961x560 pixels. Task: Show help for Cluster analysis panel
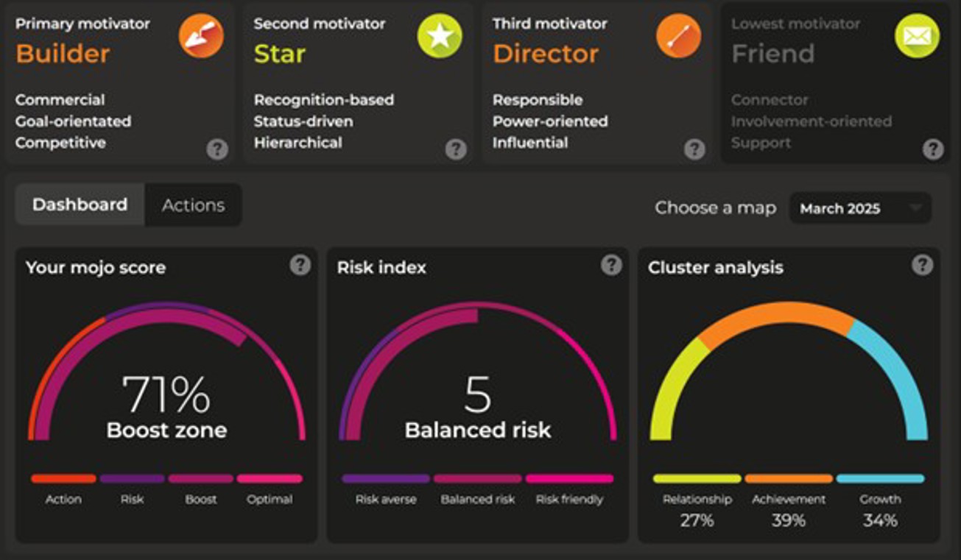(922, 265)
